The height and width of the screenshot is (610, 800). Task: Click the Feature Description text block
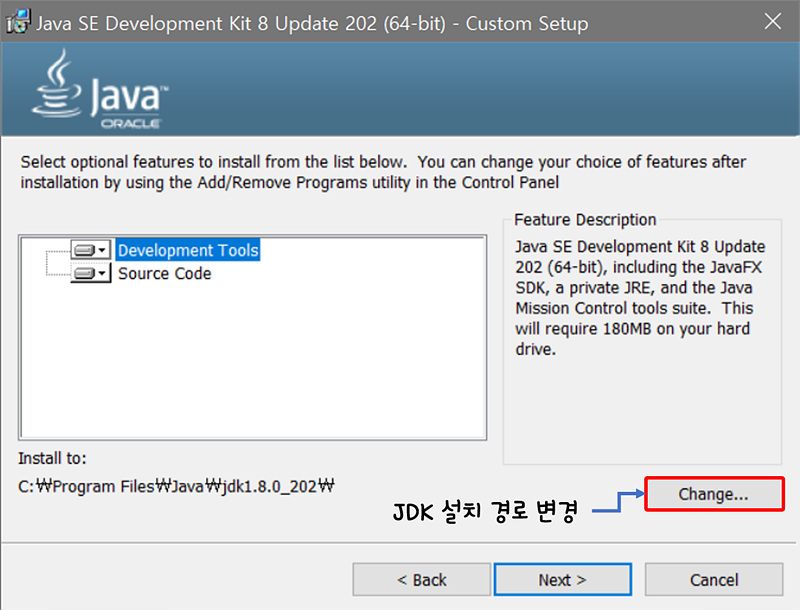[640, 298]
